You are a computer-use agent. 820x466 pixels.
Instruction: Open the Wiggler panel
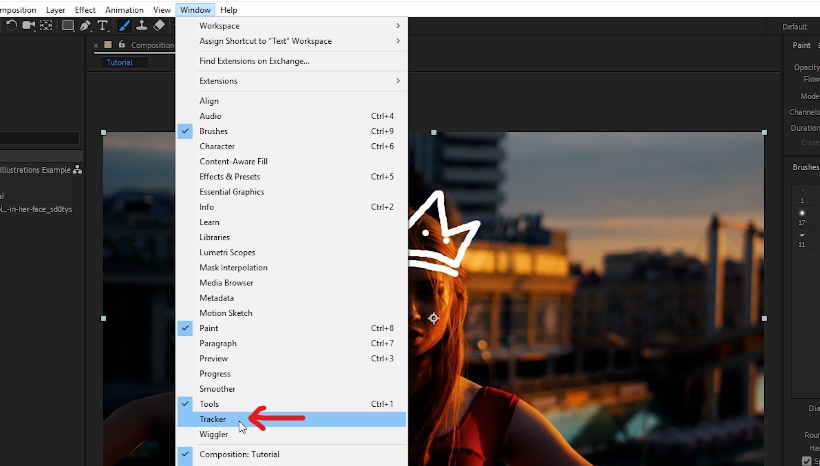292,435
